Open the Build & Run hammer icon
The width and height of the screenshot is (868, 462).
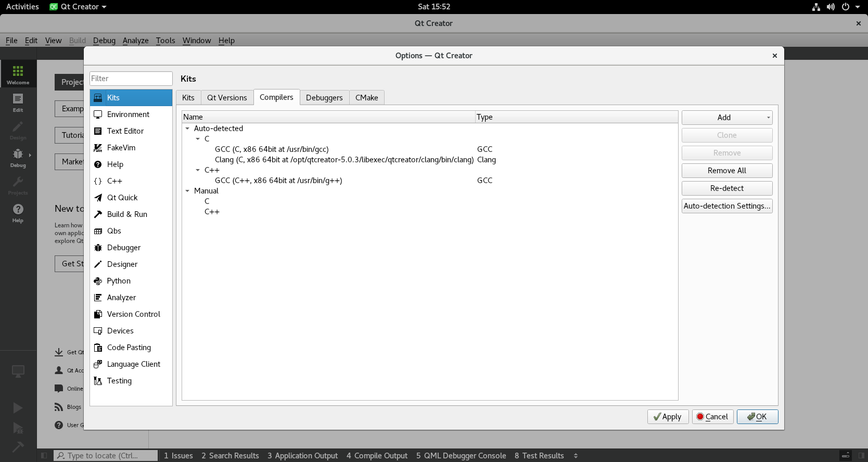click(98, 214)
